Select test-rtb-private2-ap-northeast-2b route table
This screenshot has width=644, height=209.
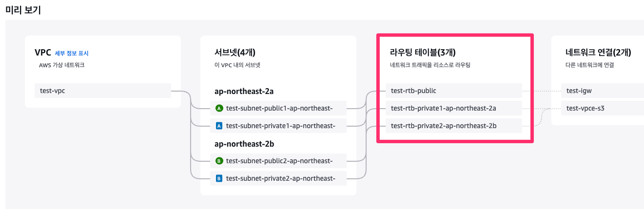tap(454, 126)
